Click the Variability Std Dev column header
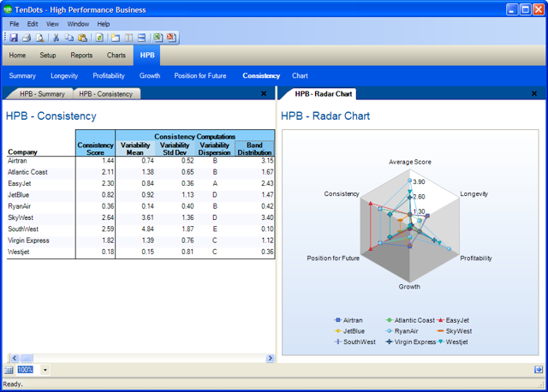This screenshot has height=392, width=548. [175, 148]
